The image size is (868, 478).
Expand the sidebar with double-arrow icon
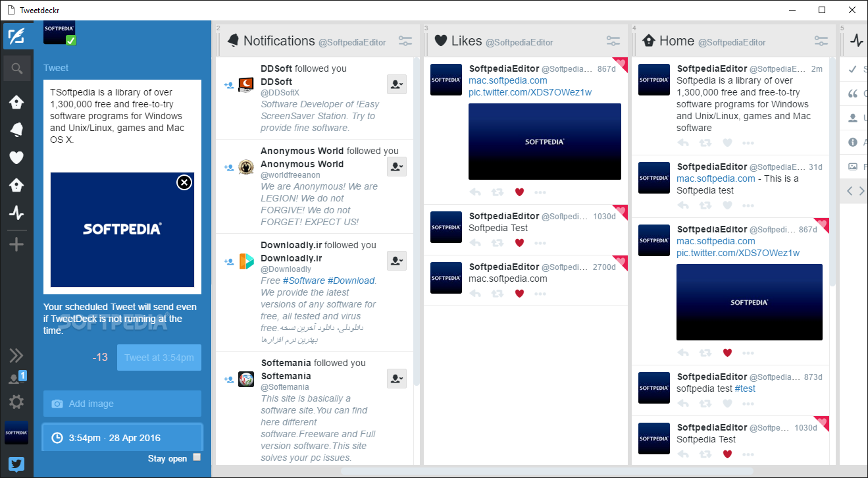pyautogui.click(x=16, y=356)
